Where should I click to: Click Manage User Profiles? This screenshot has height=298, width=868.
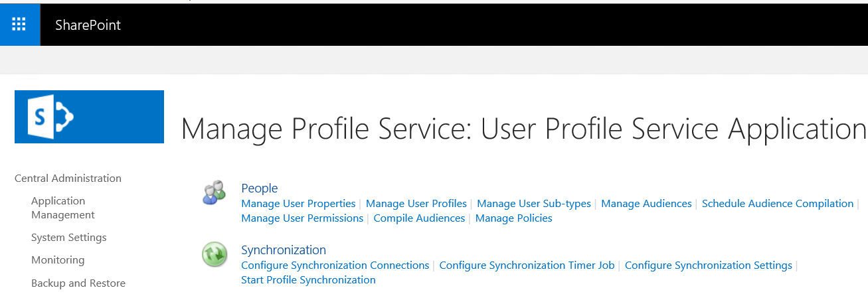point(416,204)
